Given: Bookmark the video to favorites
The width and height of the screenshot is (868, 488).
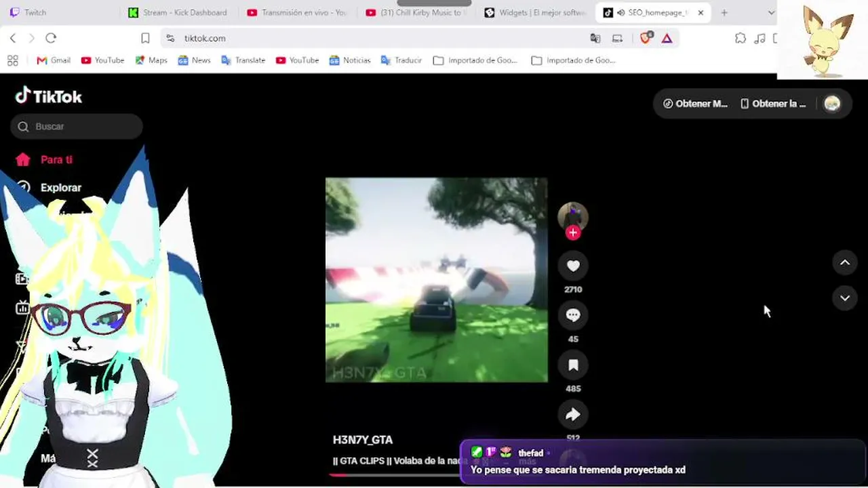Looking at the screenshot, I should (573, 365).
